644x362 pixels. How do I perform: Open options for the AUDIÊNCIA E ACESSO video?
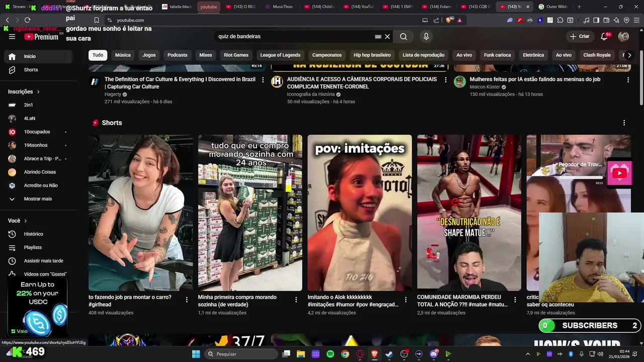(x=445, y=79)
